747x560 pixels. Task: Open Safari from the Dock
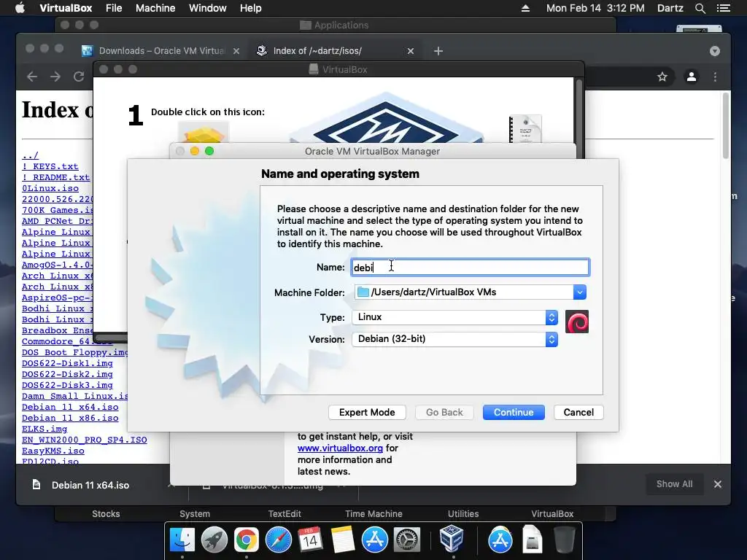click(x=278, y=540)
